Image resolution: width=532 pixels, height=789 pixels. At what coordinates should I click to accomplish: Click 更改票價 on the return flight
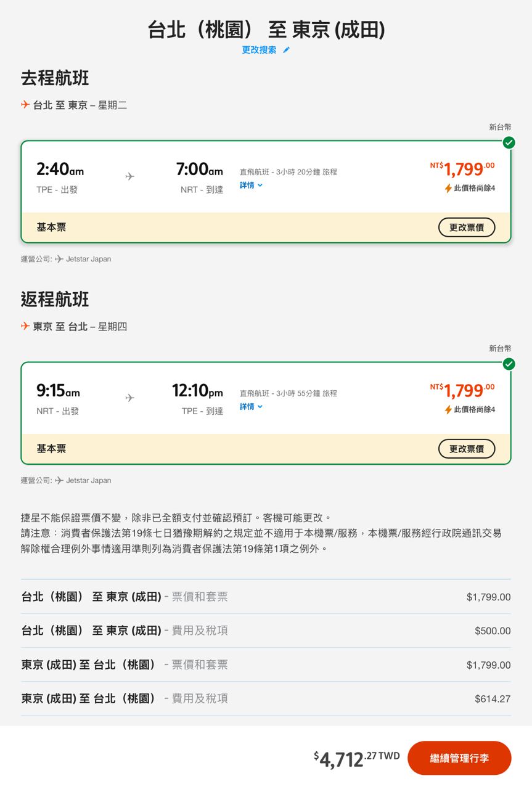[x=466, y=449]
